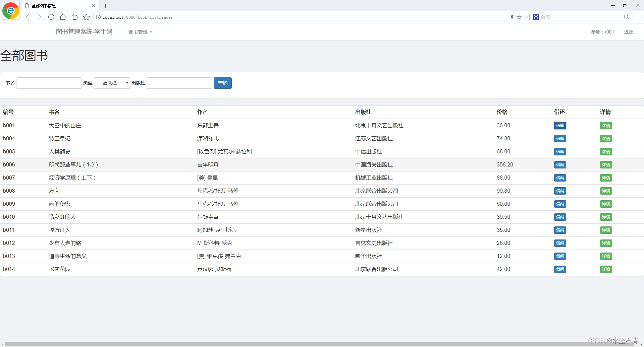This screenshot has width=644, height=347.
Task: Focus the 出版社 input field
Action: click(179, 83)
